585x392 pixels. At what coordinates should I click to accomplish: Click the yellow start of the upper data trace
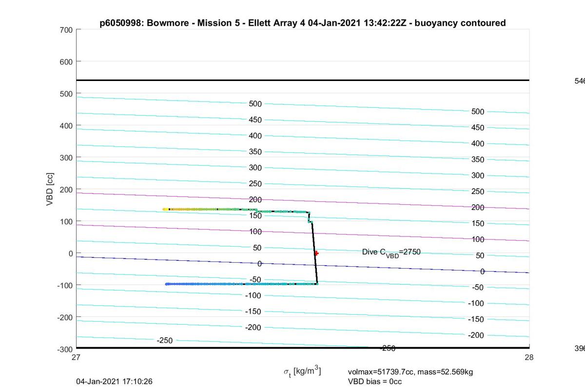[165, 209]
